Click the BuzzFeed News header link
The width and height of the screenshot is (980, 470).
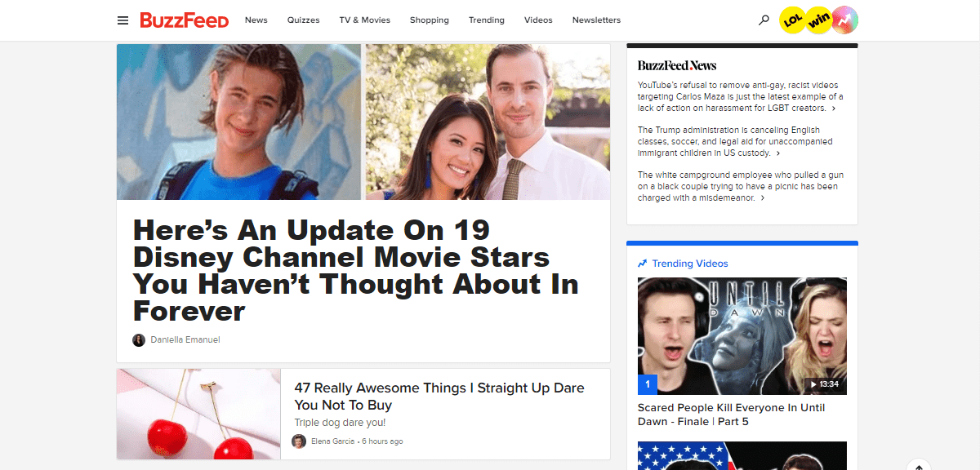coord(677,64)
